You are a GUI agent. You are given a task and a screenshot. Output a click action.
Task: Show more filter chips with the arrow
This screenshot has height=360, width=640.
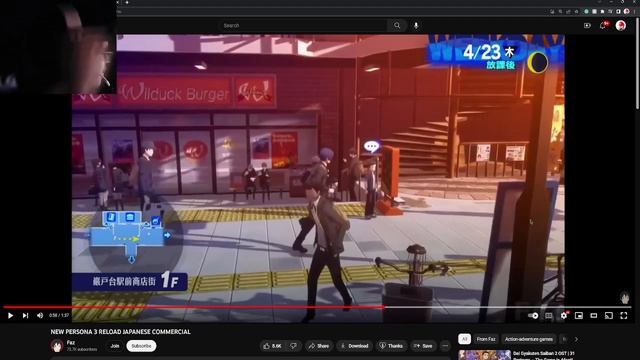[576, 339]
